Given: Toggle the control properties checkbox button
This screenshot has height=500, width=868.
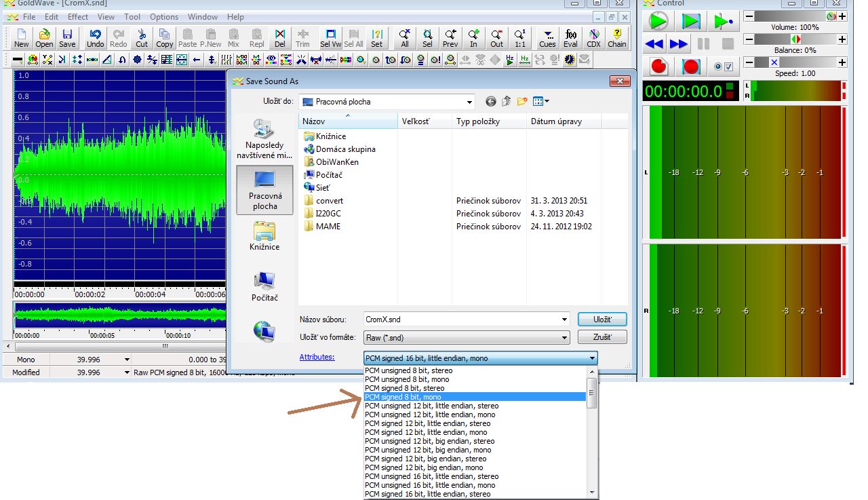Looking at the screenshot, I should [724, 66].
